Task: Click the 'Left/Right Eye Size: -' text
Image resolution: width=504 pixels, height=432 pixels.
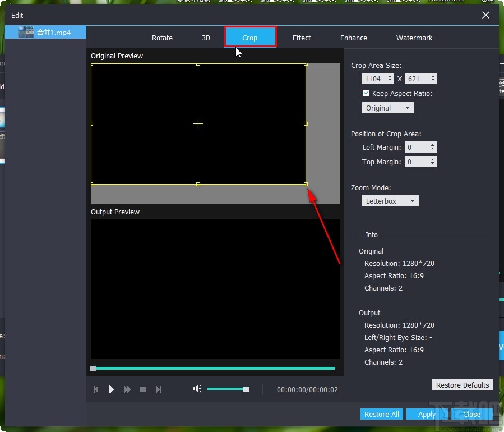Action: (398, 337)
